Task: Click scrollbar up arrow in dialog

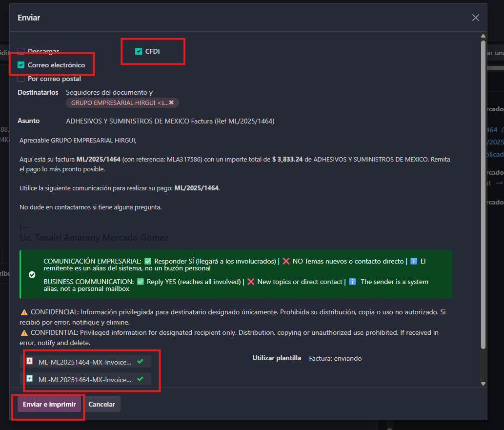Action: (x=483, y=36)
